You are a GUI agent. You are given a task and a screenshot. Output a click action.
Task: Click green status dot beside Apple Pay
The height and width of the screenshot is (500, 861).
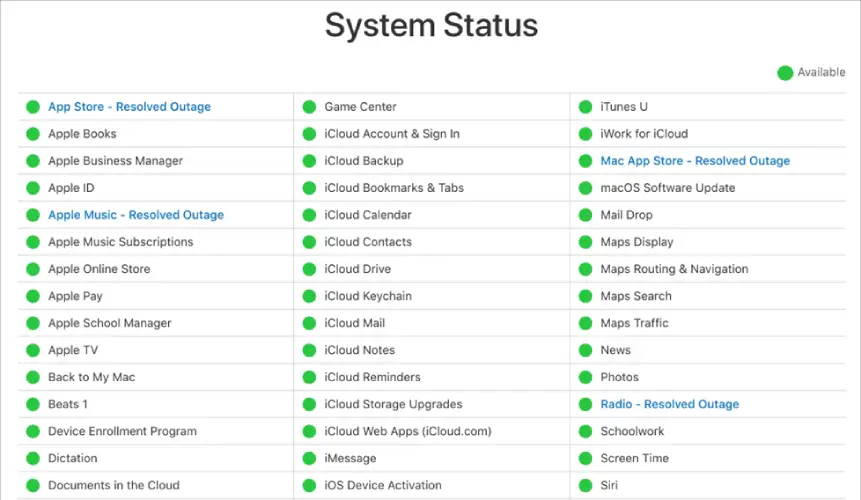point(33,296)
